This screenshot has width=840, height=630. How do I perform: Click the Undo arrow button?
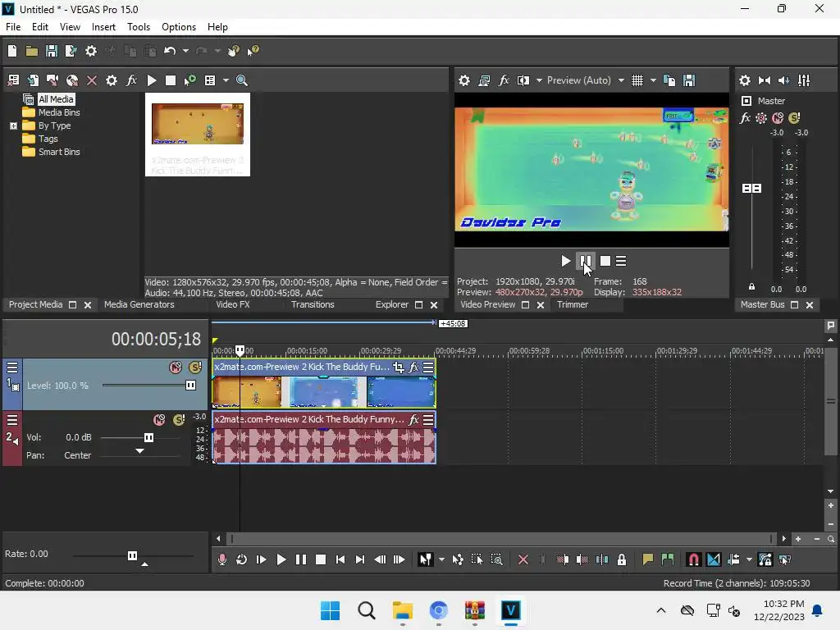pos(170,51)
